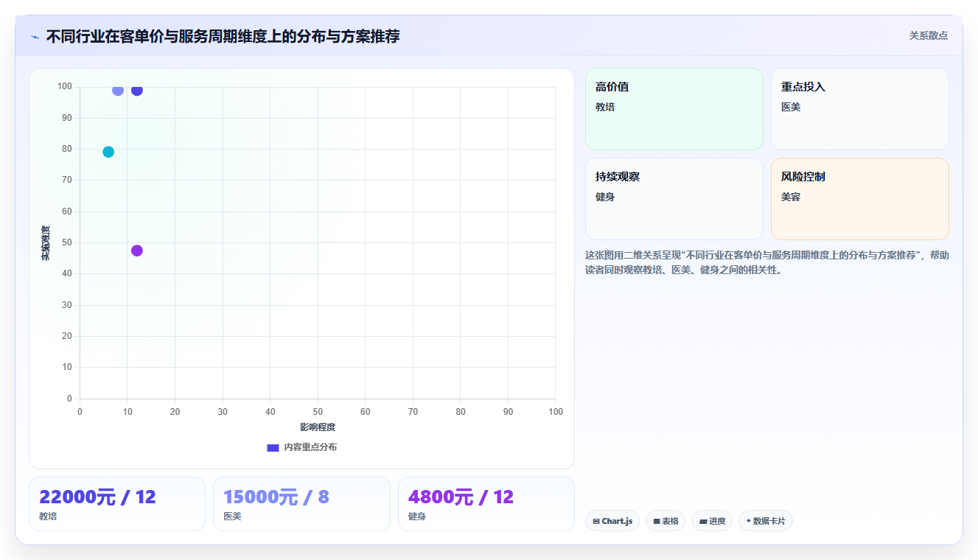This screenshot has width=978, height=560.
Task: Click the y-axis tick label 100
Action: click(65, 86)
